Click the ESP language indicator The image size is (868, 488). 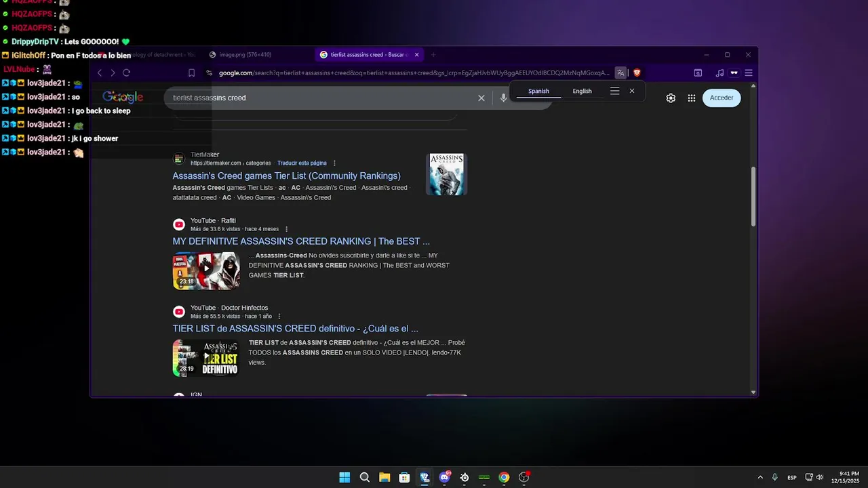coord(792,477)
